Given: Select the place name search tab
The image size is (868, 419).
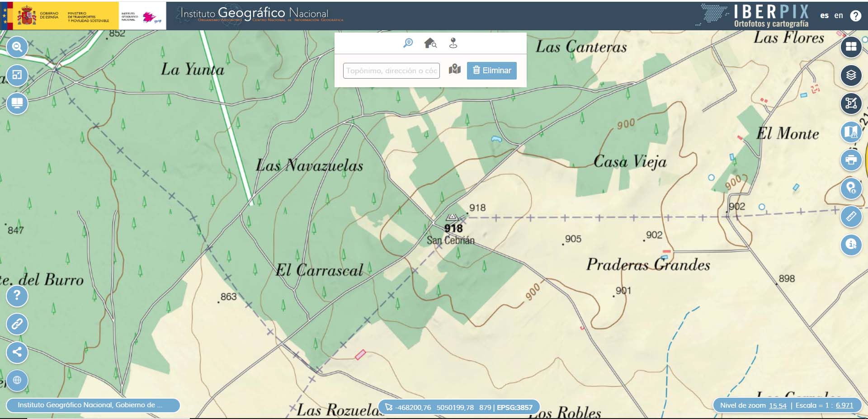Looking at the screenshot, I should point(408,43).
